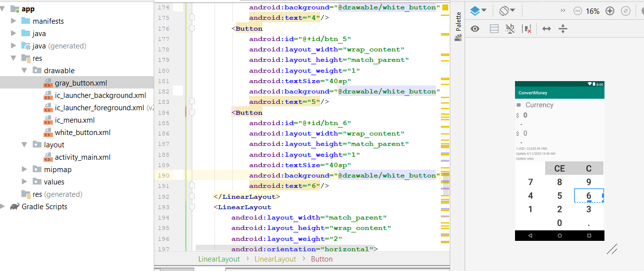
Task: Open the Palette side tab
Action: click(458, 27)
